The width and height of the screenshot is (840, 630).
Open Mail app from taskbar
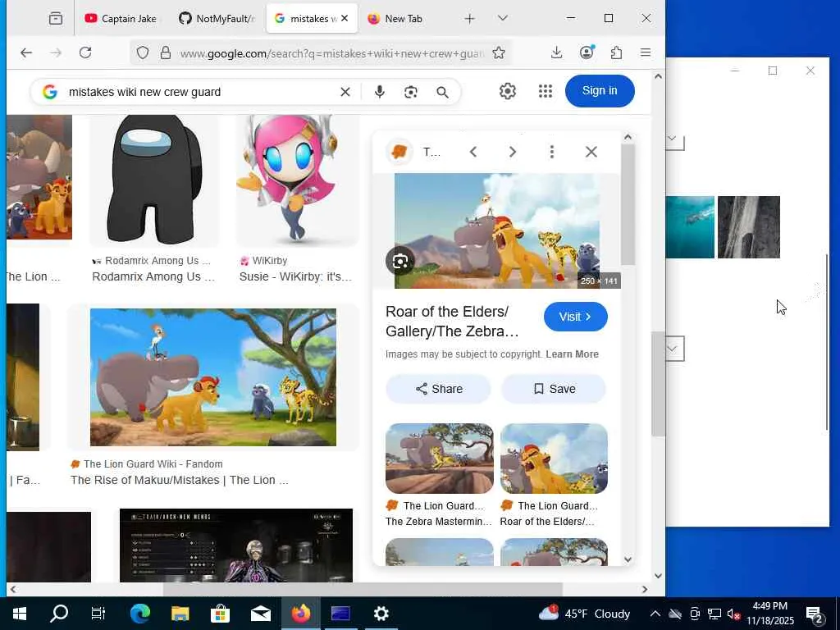[x=260, y=614]
